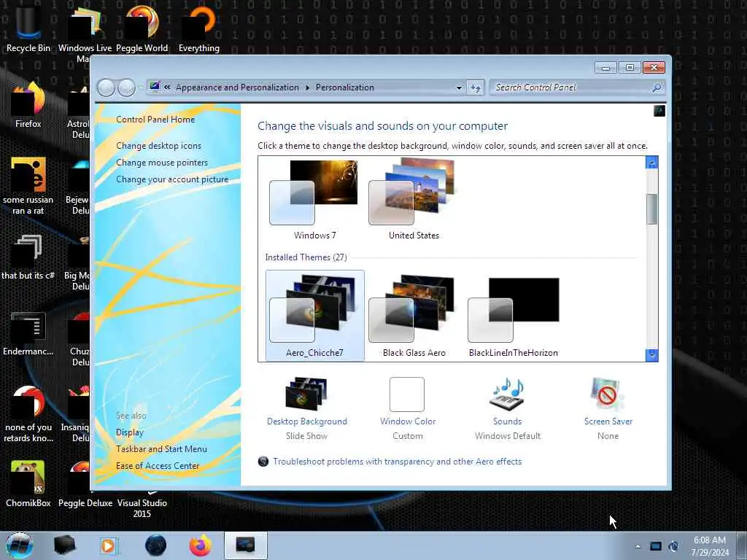Click the Back navigation button

[x=106, y=87]
